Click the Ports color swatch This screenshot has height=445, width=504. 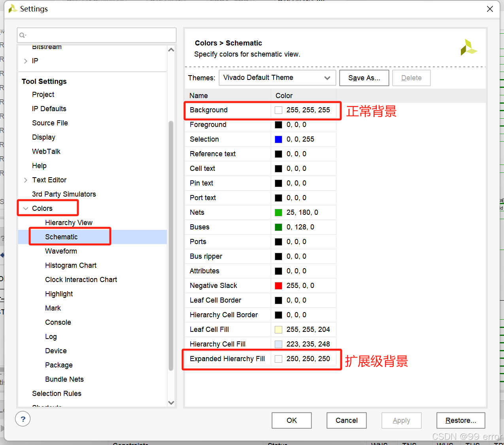(x=279, y=242)
